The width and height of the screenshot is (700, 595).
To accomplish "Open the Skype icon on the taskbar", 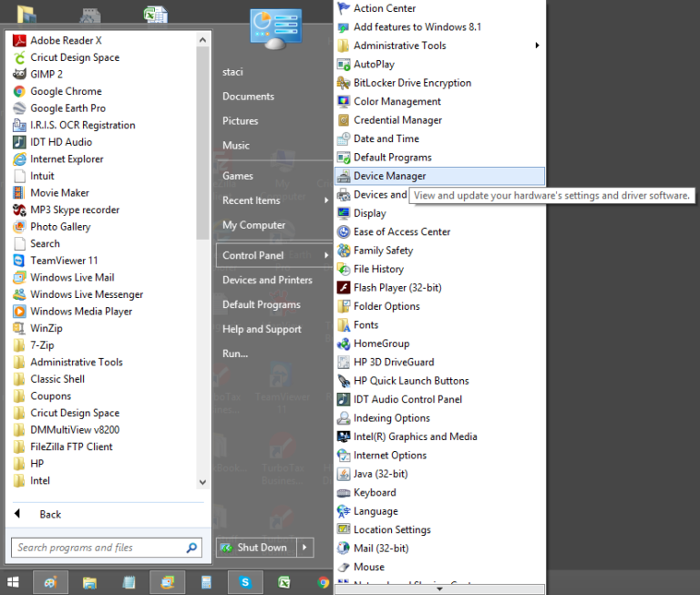I will (245, 581).
